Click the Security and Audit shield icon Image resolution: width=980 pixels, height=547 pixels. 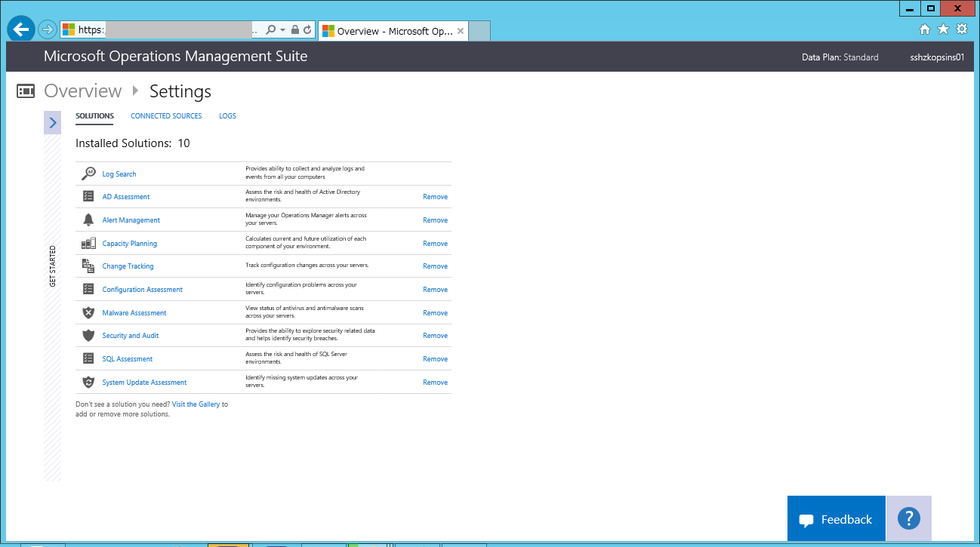pos(88,335)
